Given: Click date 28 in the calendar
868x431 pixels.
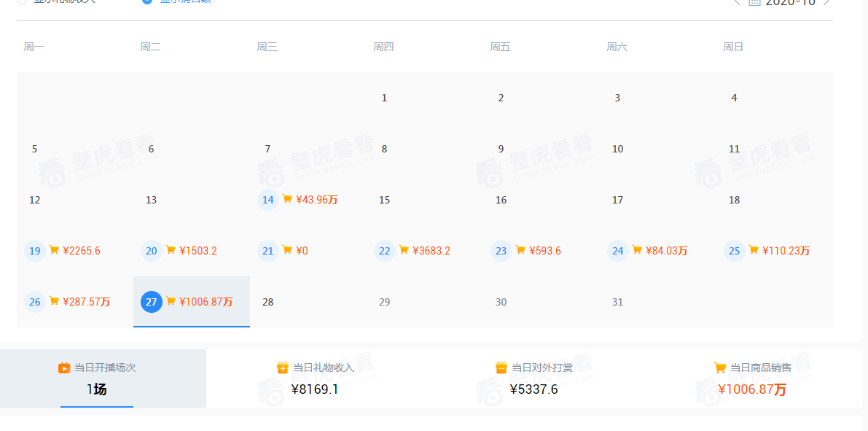Looking at the screenshot, I should pyautogui.click(x=268, y=302).
